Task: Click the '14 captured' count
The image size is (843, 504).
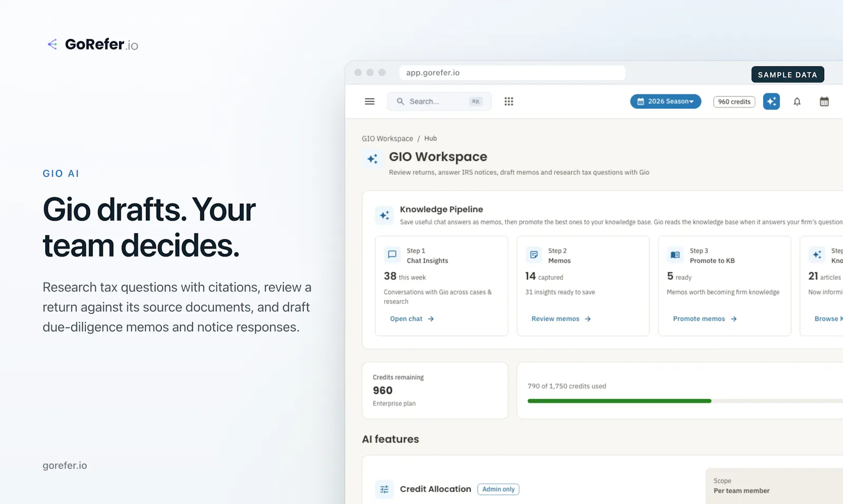Action: (544, 276)
